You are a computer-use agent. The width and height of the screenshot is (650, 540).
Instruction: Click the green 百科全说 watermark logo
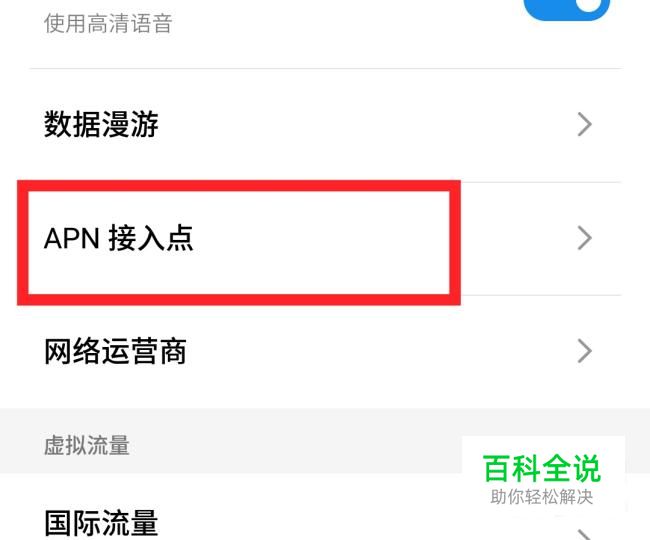pos(542,468)
